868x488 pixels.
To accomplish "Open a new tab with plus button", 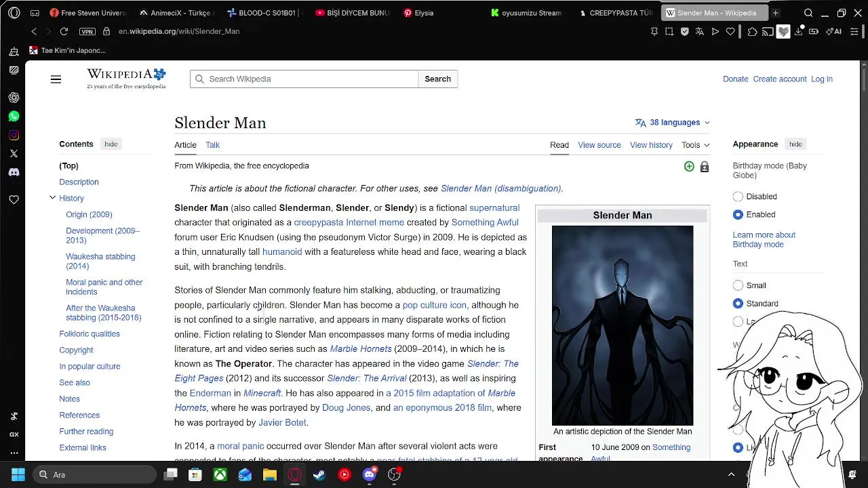I will pyautogui.click(x=775, y=13).
